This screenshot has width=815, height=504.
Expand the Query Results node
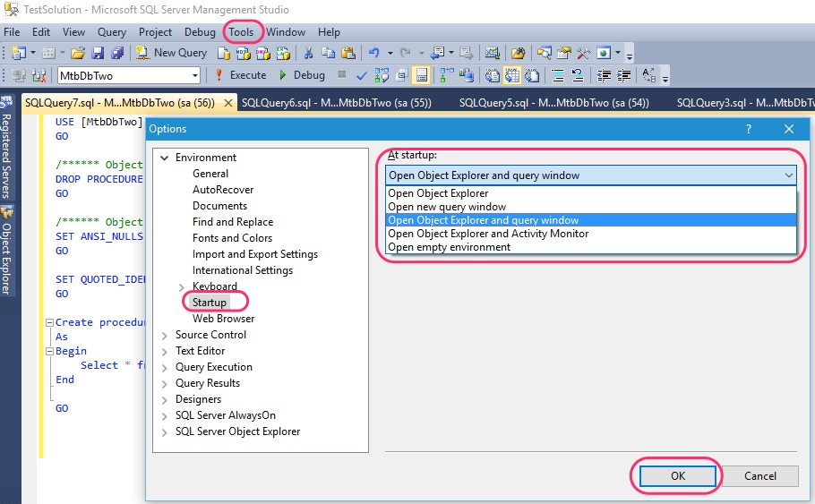pyautogui.click(x=164, y=384)
